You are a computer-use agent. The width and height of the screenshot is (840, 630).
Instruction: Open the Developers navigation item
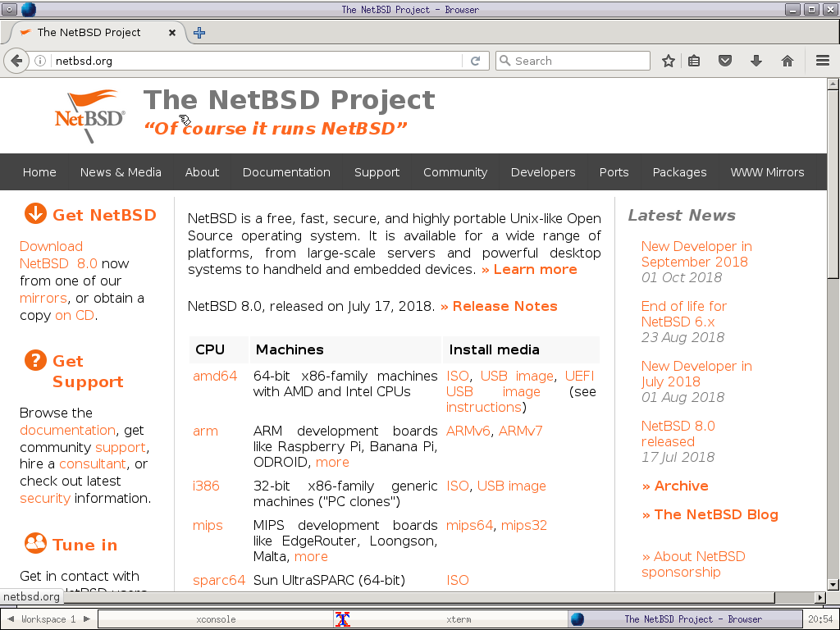tap(543, 172)
